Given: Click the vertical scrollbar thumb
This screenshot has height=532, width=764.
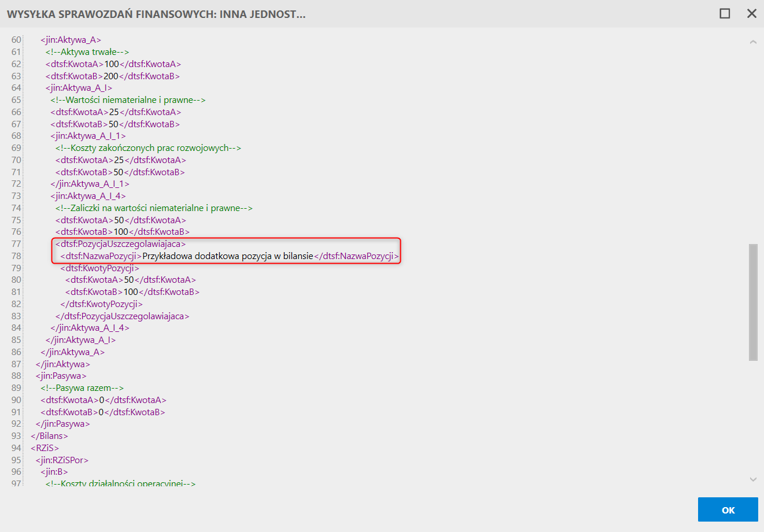Looking at the screenshot, I should point(753,302).
